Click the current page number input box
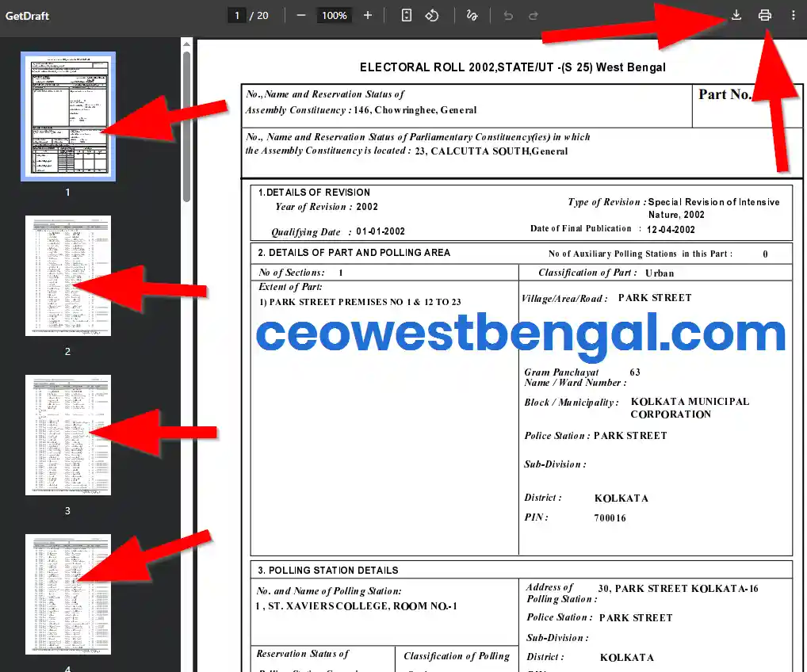This screenshot has height=672, width=807. click(x=236, y=14)
